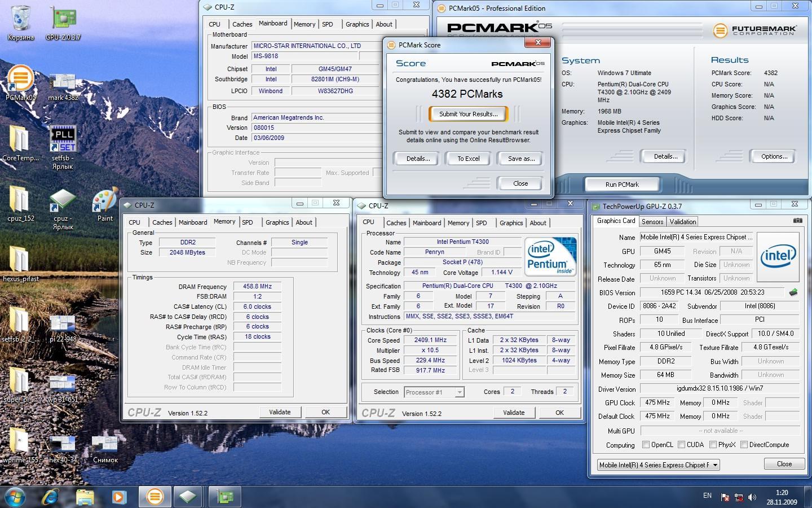
Task: Open Graphics tab in the CPU-Z Mainboard window
Action: pos(357,24)
